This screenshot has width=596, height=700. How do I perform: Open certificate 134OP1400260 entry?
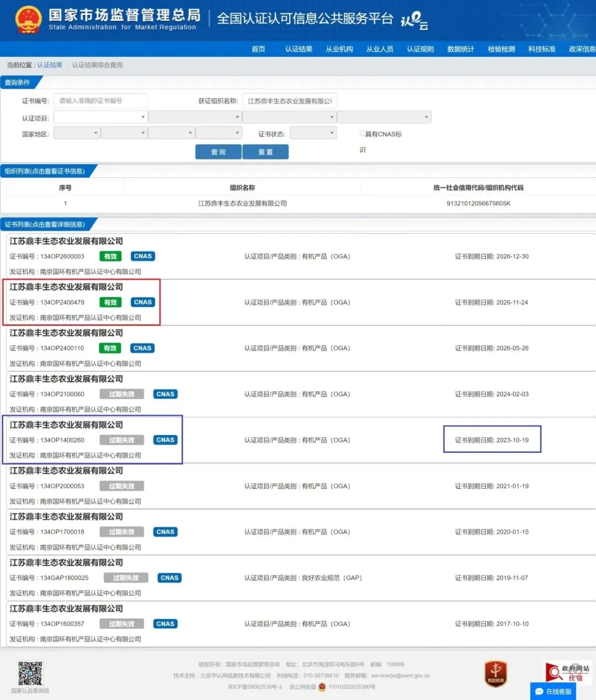(x=301, y=440)
